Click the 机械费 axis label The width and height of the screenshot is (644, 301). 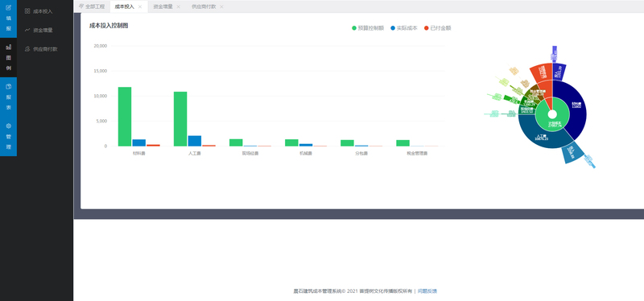pyautogui.click(x=306, y=154)
